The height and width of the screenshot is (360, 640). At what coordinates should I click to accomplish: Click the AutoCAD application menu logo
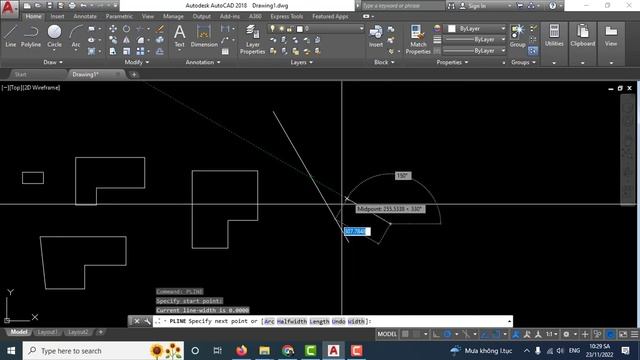[x=9, y=9]
